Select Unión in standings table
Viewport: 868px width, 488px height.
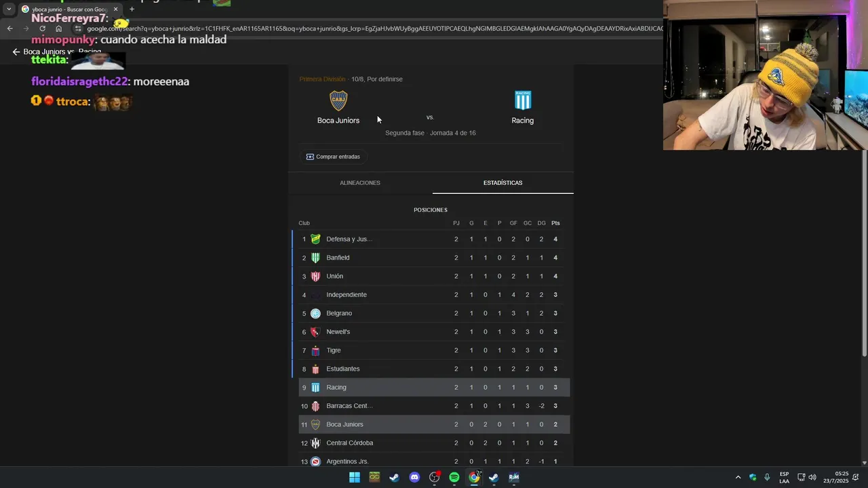coord(431,277)
